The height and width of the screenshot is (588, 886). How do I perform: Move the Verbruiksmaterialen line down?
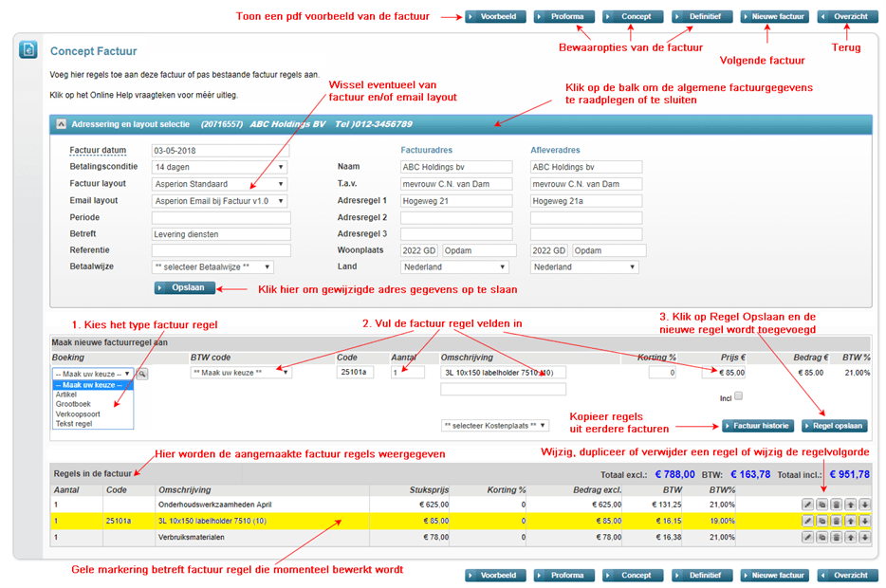pyautogui.click(x=864, y=537)
